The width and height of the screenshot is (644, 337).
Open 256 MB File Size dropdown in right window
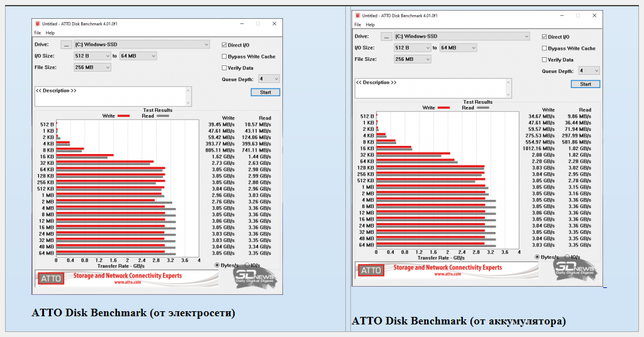(x=413, y=59)
